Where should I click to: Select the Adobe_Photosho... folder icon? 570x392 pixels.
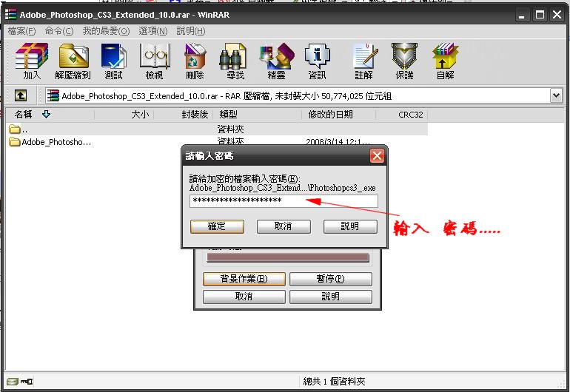pos(15,142)
